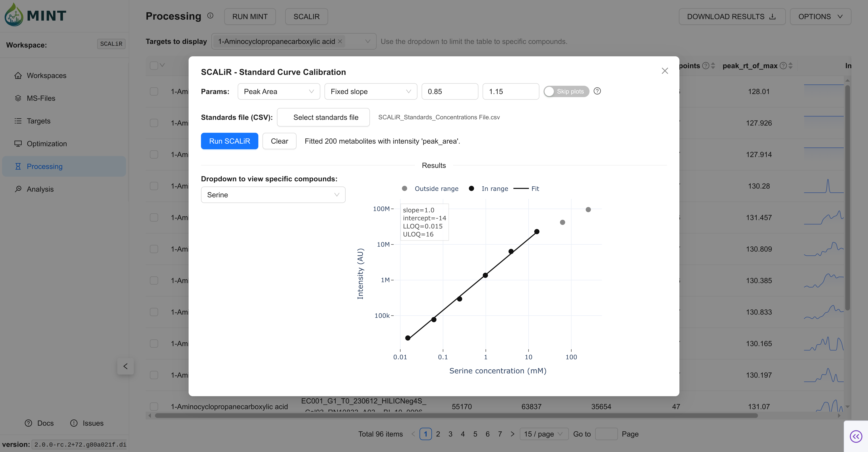This screenshot has height=452, width=868.
Task: Open the Issues link icon
Action: click(x=74, y=423)
